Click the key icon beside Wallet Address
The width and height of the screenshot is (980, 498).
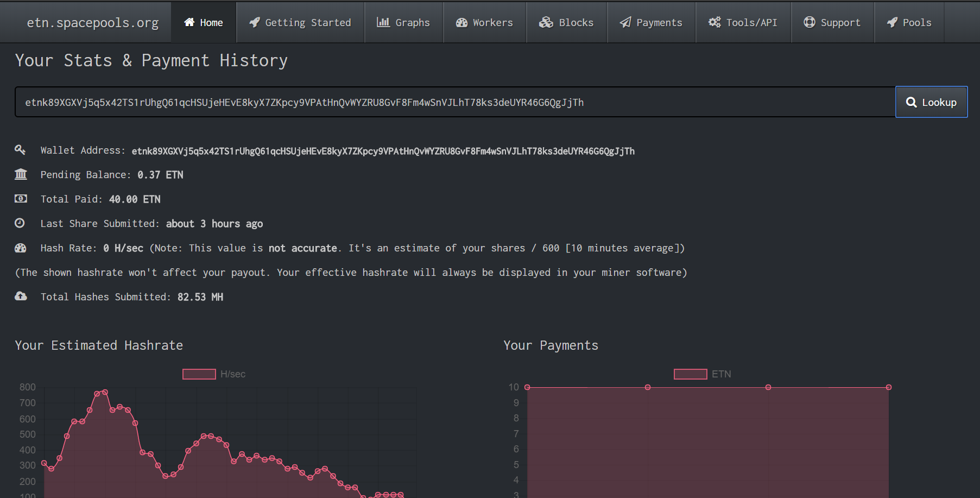tap(20, 149)
